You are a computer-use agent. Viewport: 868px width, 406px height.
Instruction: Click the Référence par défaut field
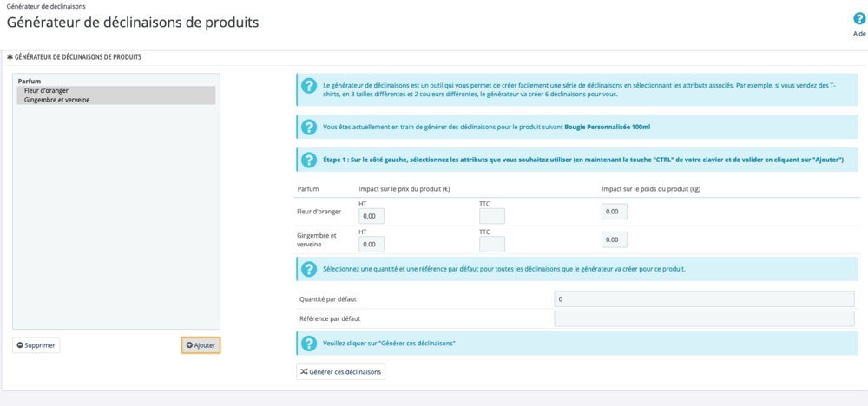pos(704,318)
